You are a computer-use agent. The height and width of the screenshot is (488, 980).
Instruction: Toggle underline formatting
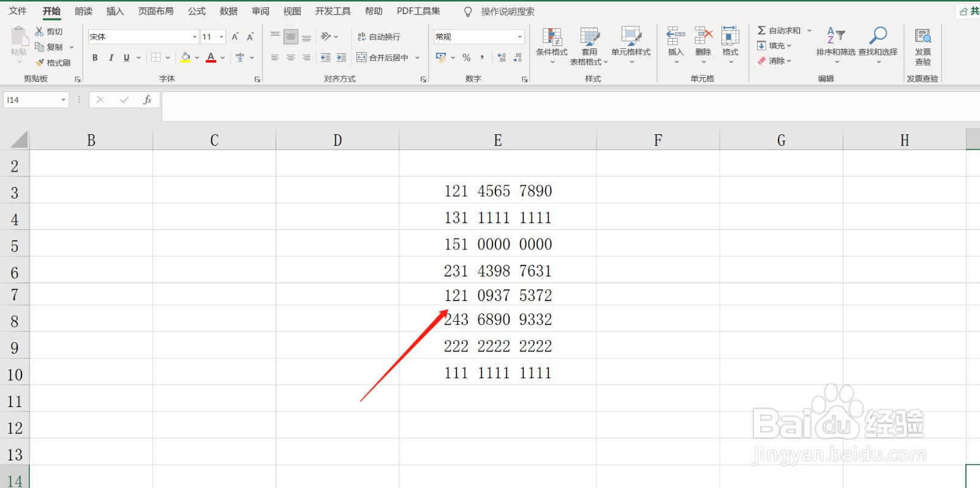click(127, 58)
